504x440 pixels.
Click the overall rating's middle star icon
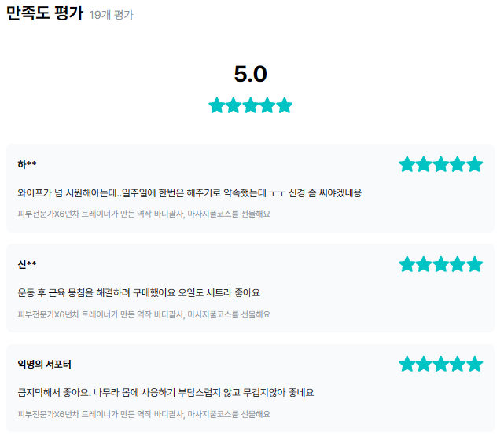pos(251,105)
